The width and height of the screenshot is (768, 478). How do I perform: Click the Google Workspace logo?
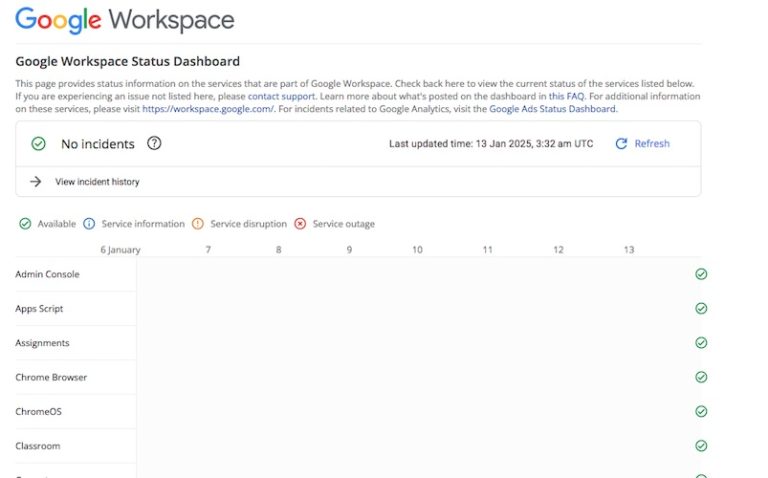tap(125, 20)
